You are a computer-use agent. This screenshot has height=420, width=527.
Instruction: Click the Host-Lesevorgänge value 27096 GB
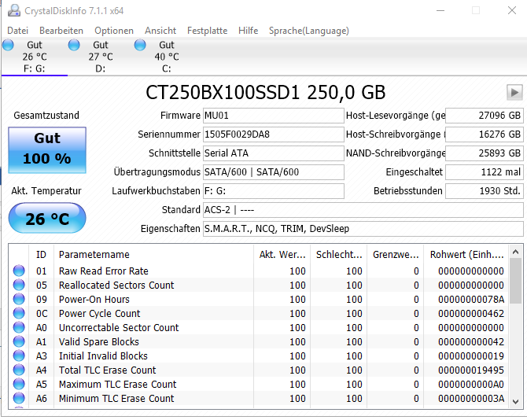485,116
